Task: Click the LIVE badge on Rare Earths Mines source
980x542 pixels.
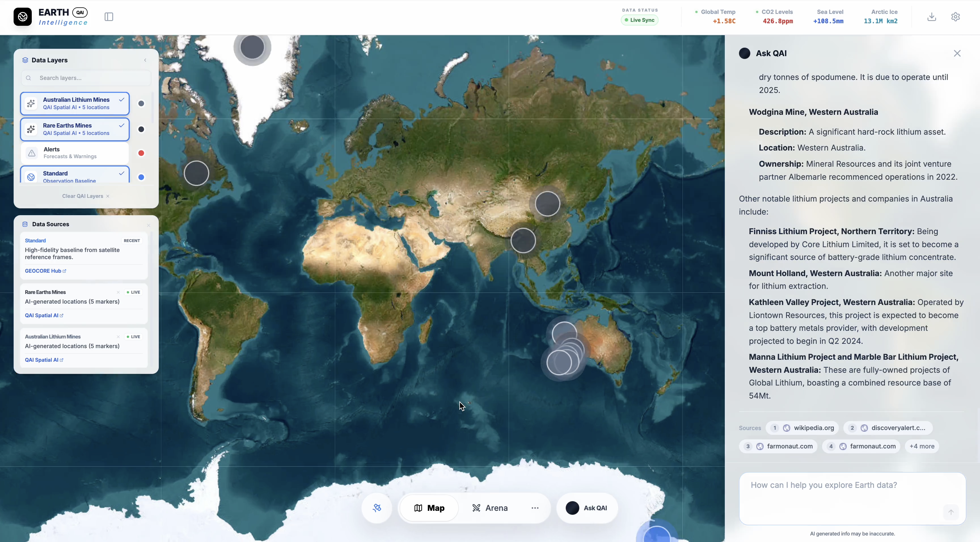Action: pos(134,292)
